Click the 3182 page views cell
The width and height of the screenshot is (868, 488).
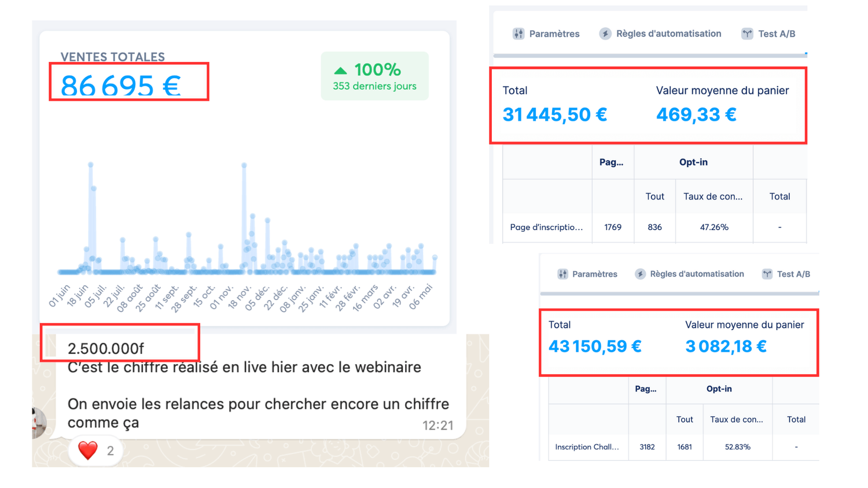pos(647,447)
